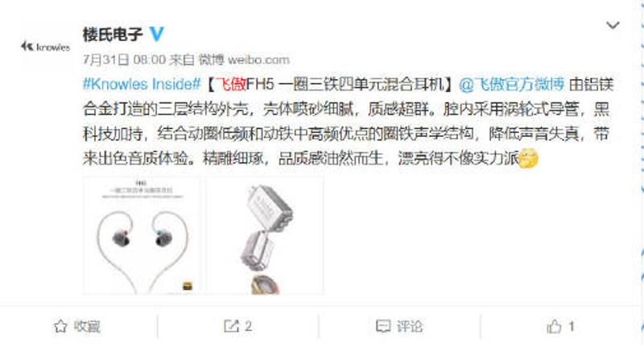The width and height of the screenshot is (644, 345).
Task: Click the Knowles logo avatar
Action: click(45, 47)
